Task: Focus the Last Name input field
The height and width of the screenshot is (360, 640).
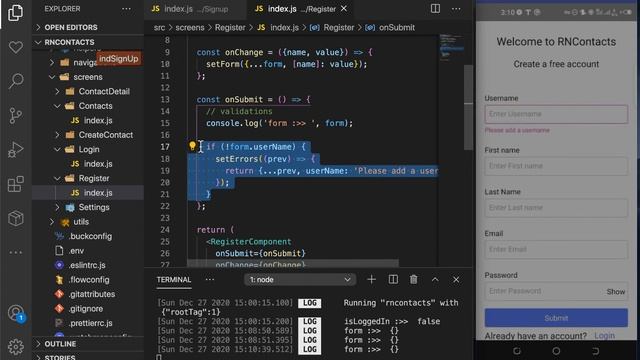Action: tap(556, 208)
